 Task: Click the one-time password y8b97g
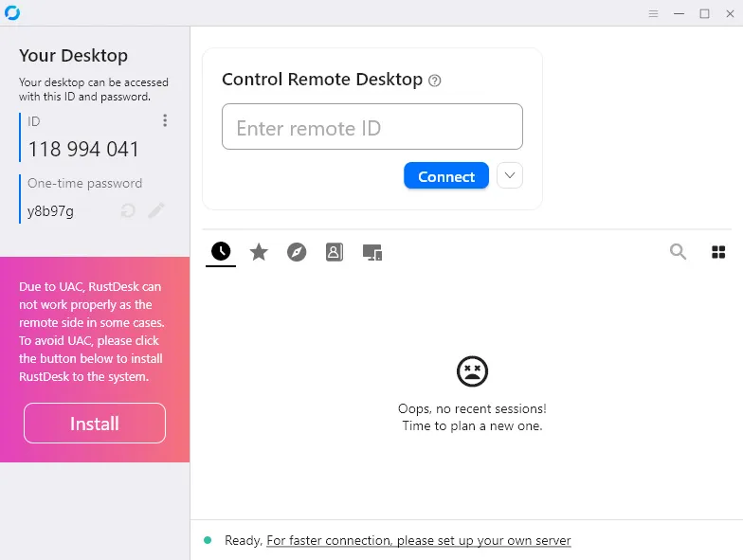(x=51, y=211)
